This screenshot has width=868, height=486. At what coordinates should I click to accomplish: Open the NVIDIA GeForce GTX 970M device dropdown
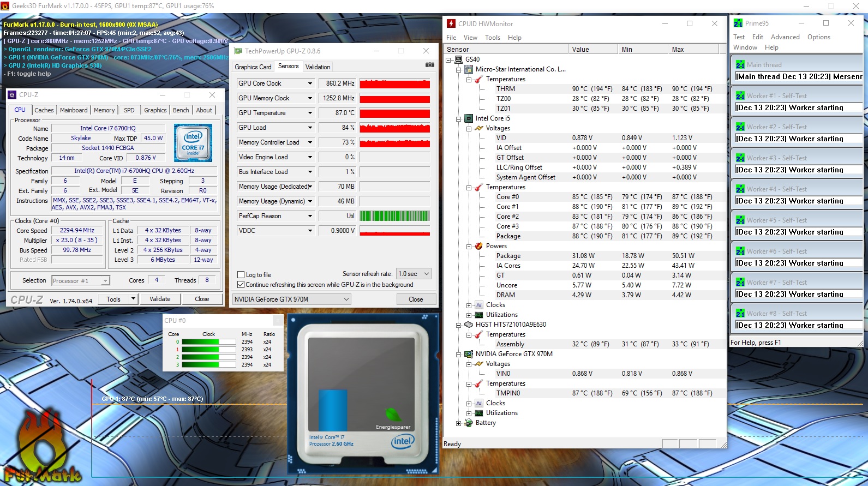pyautogui.click(x=346, y=299)
